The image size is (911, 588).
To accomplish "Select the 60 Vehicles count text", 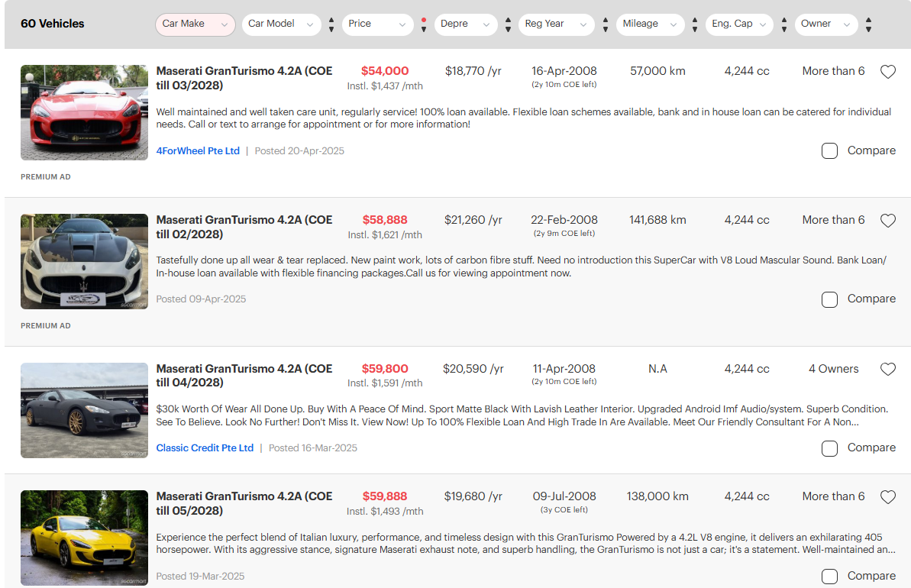I will click(x=52, y=24).
